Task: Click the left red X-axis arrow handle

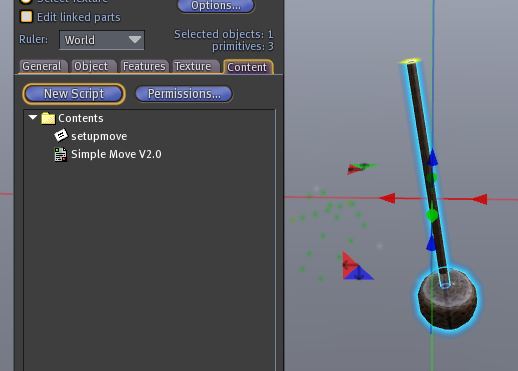Action: click(x=388, y=198)
